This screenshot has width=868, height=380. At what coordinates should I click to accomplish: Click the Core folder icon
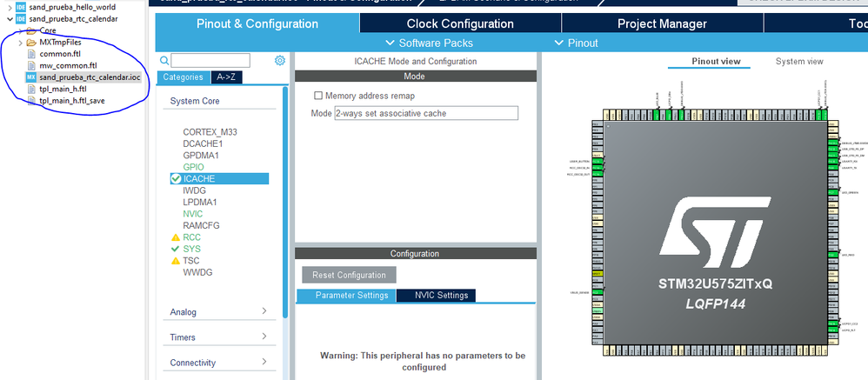(x=31, y=30)
